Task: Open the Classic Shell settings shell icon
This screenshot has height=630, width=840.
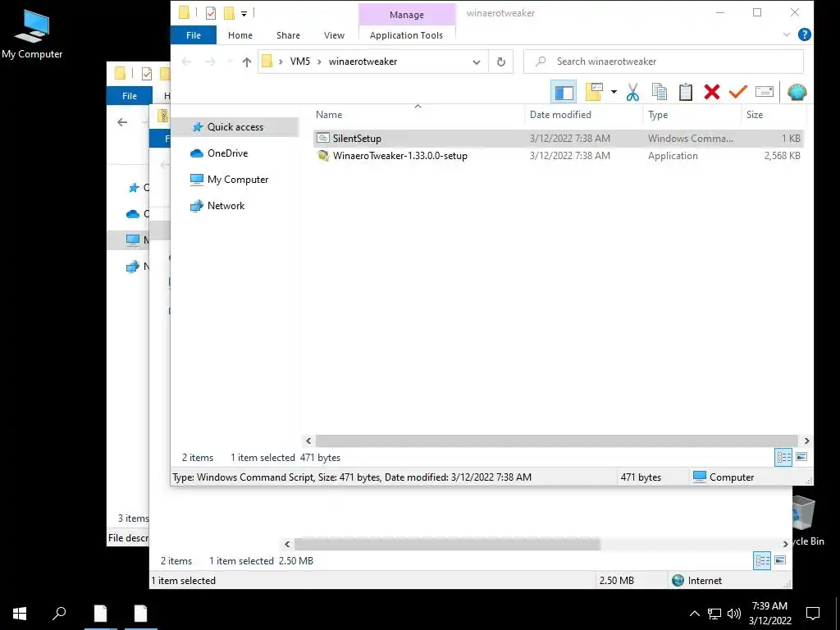Action: point(797,92)
